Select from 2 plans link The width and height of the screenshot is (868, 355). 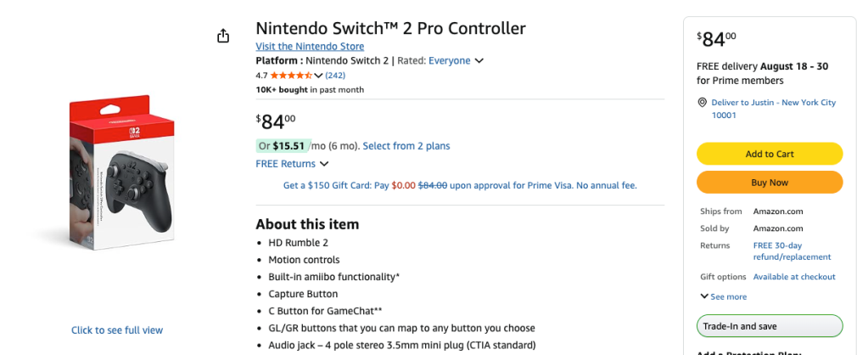(406, 146)
